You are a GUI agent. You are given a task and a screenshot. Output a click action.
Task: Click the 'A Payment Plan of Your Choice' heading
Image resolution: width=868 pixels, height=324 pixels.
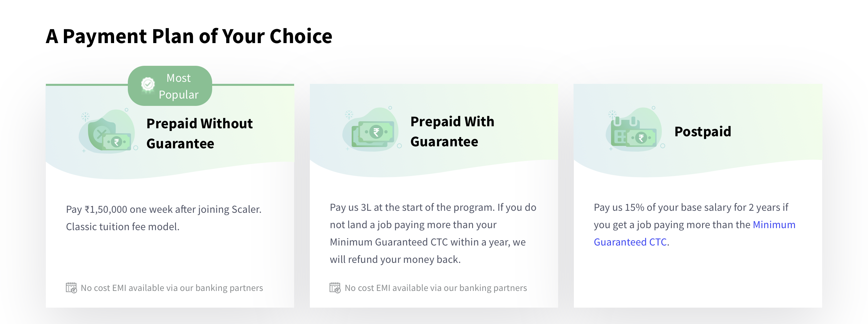pyautogui.click(x=189, y=36)
